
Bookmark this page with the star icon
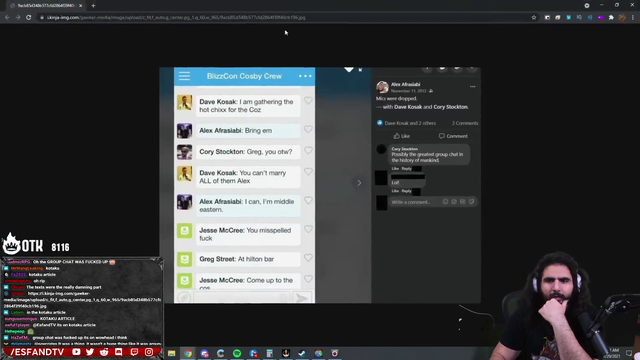(x=534, y=18)
